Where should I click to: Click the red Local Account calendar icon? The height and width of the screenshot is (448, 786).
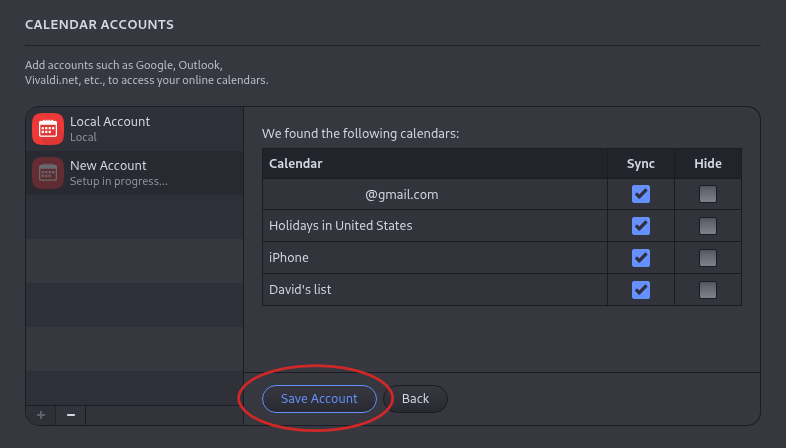[48, 129]
